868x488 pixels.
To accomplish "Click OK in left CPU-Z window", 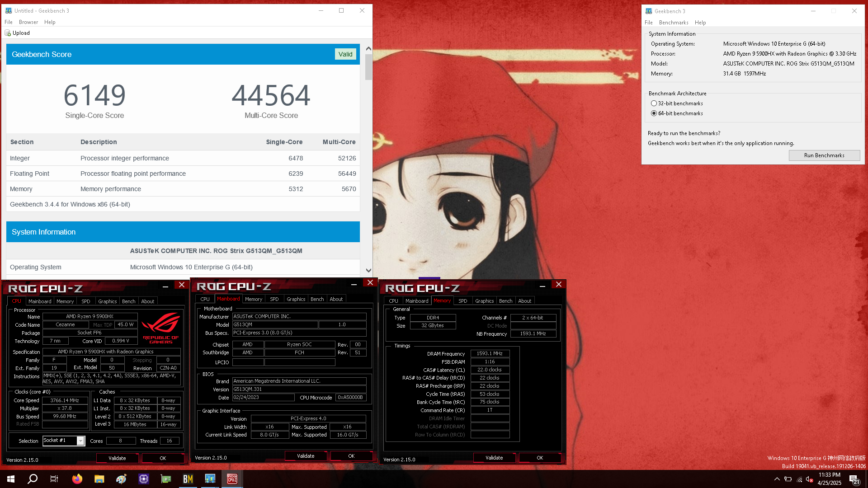I will tap(163, 458).
